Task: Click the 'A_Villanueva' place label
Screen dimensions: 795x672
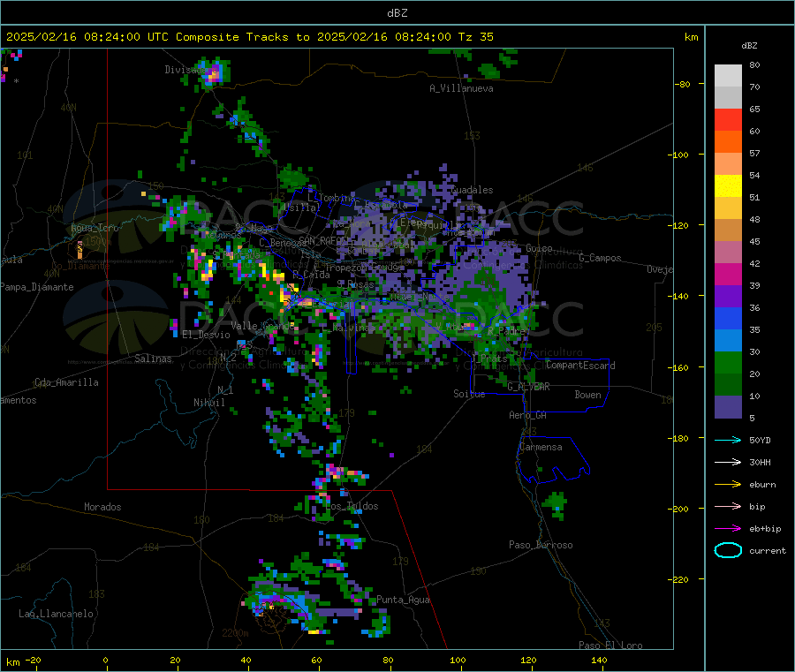Action: 461,88
